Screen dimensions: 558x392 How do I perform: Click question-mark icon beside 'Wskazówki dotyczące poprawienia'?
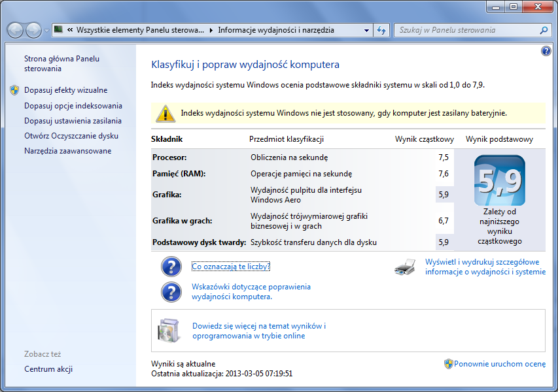click(171, 292)
